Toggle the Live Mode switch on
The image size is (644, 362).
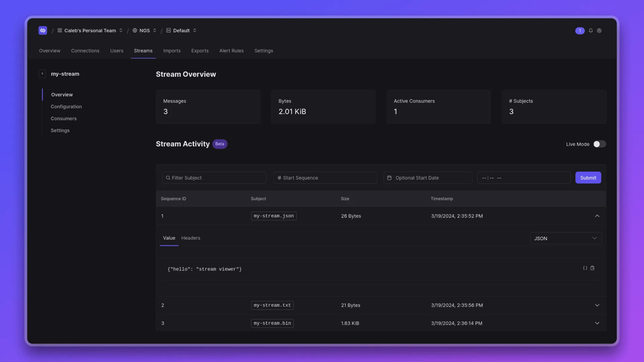[599, 144]
